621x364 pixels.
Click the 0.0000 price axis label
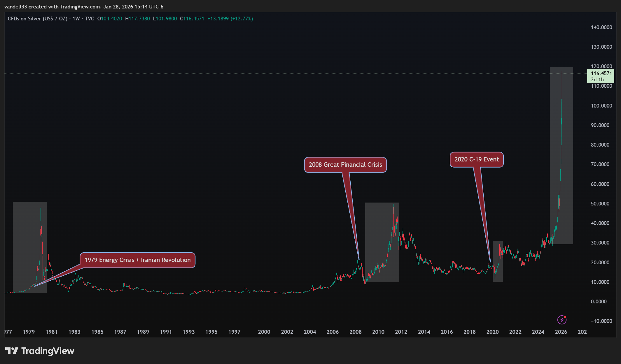click(x=599, y=302)
